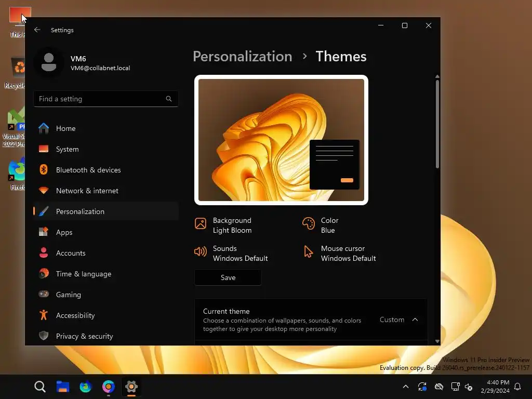Open Background Light Bloom setting
The image size is (532, 399).
223,225
